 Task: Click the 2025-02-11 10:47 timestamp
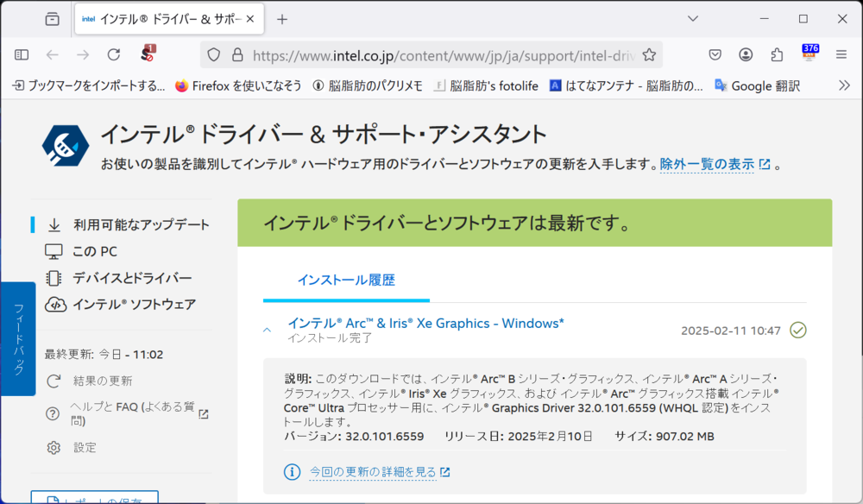pos(731,331)
